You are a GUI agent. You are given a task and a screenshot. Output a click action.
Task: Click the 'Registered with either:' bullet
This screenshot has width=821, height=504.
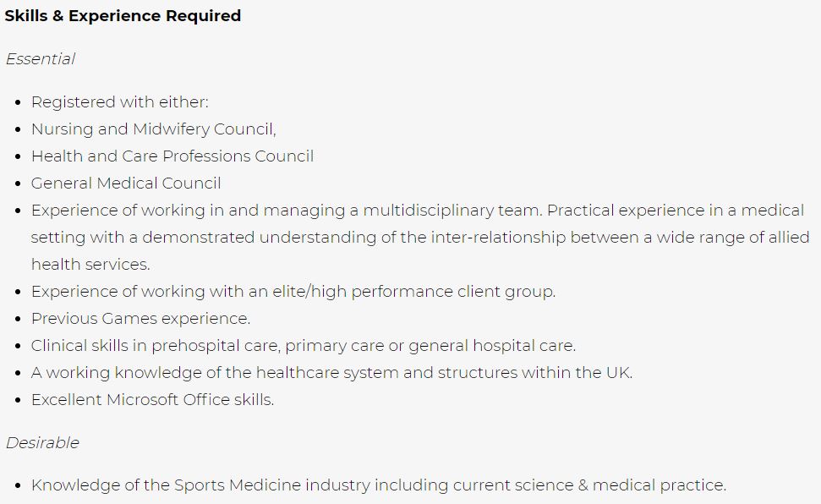(119, 101)
